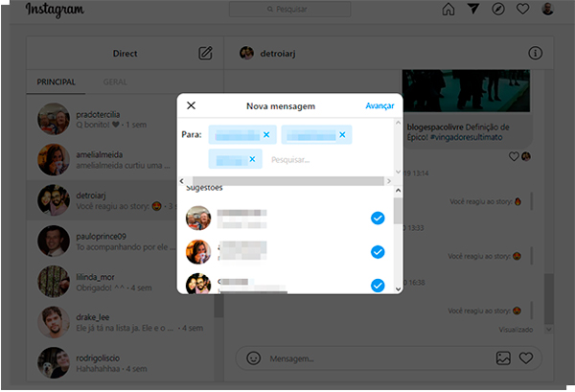Click the Instagram logo

pos(55,10)
